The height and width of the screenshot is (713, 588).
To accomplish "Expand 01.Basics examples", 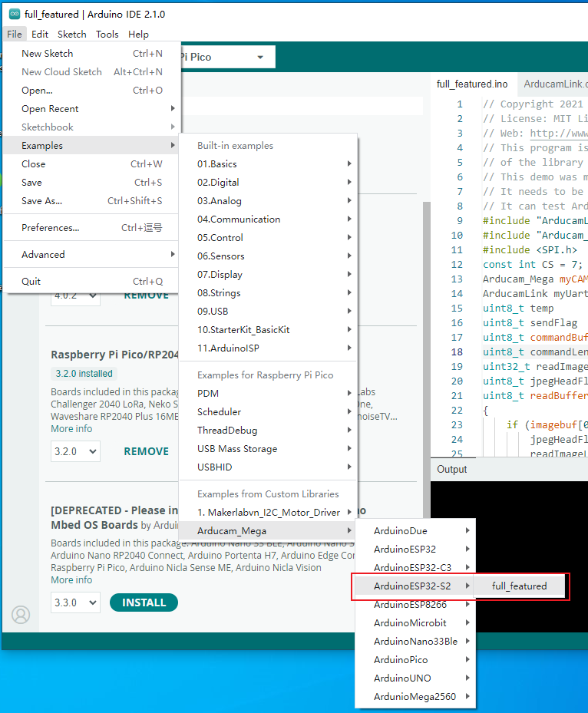I will [x=269, y=164].
